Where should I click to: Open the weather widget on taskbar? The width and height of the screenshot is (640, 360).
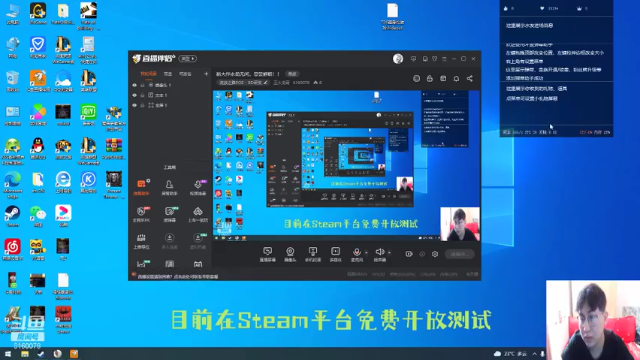(510, 354)
